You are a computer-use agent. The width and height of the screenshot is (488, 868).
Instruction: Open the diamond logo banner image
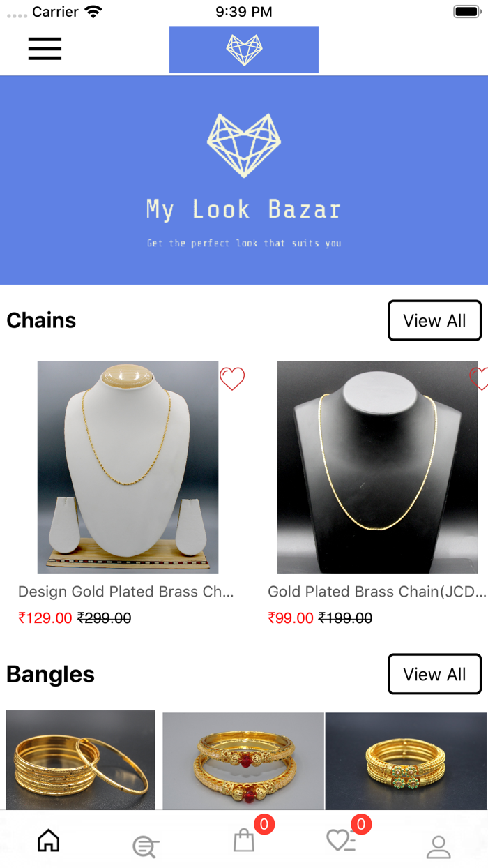click(243, 144)
